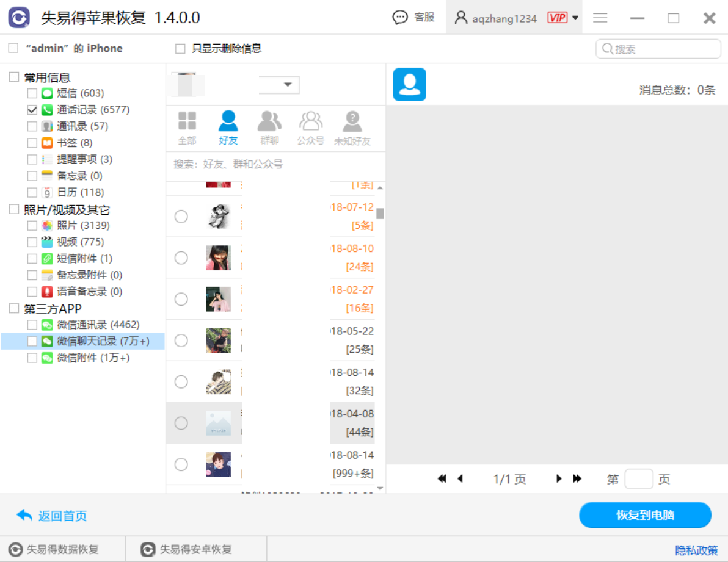
Task: Toggle the 照片/视频及其它 group checkbox
Action: pyautogui.click(x=14, y=209)
